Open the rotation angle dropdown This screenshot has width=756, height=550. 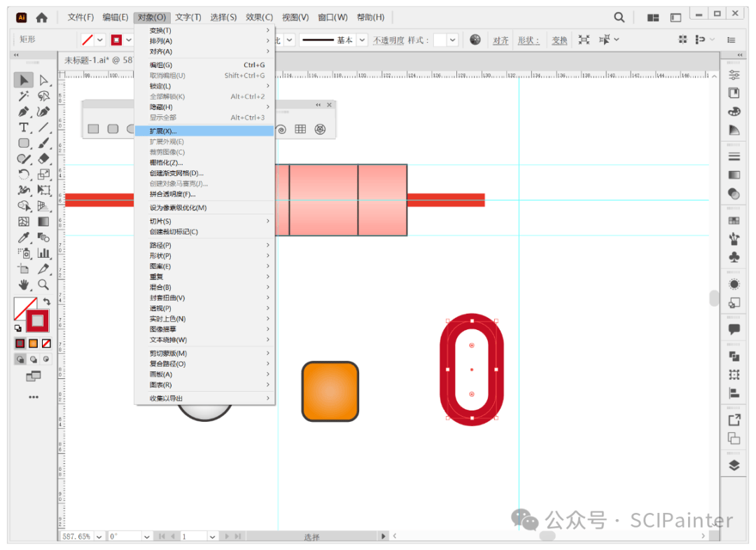(146, 537)
